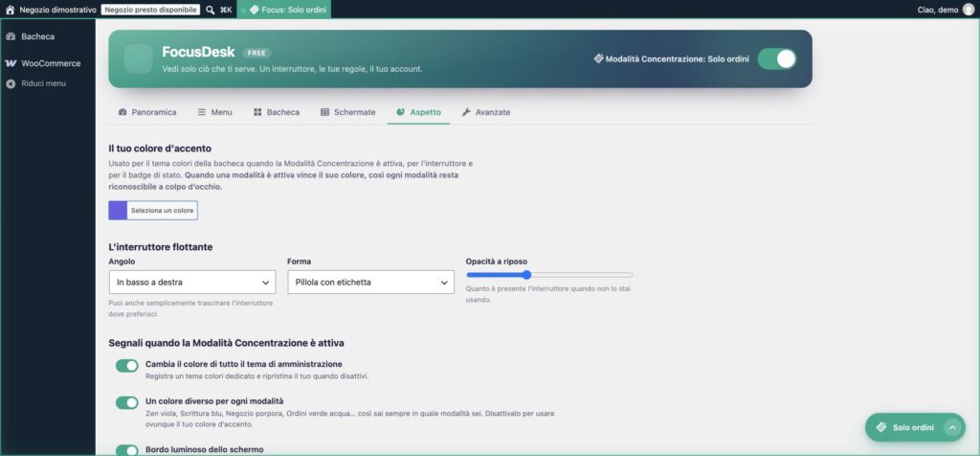Click the Avanzate tab wrench icon
980x456 pixels.
tap(466, 112)
